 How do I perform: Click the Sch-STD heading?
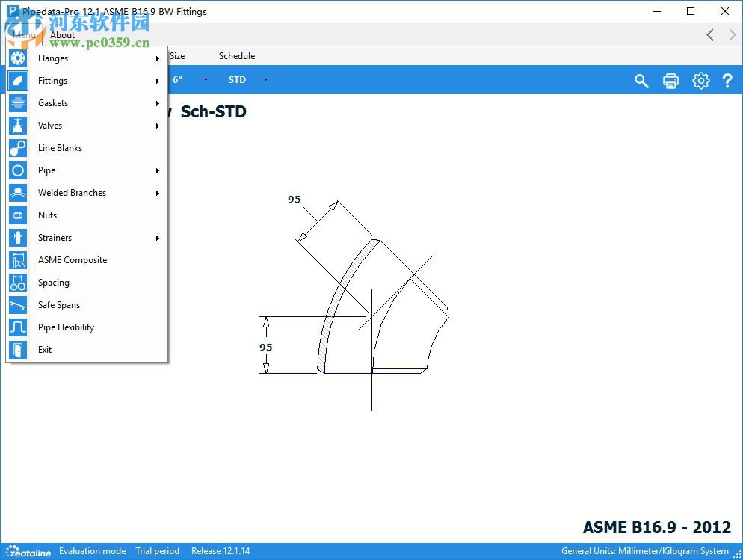coord(213,112)
